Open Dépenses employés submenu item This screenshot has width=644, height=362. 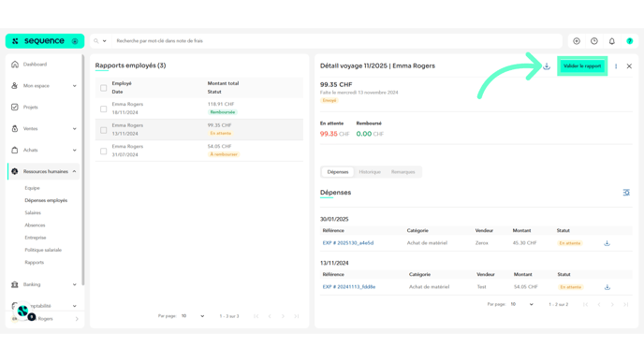click(x=46, y=200)
